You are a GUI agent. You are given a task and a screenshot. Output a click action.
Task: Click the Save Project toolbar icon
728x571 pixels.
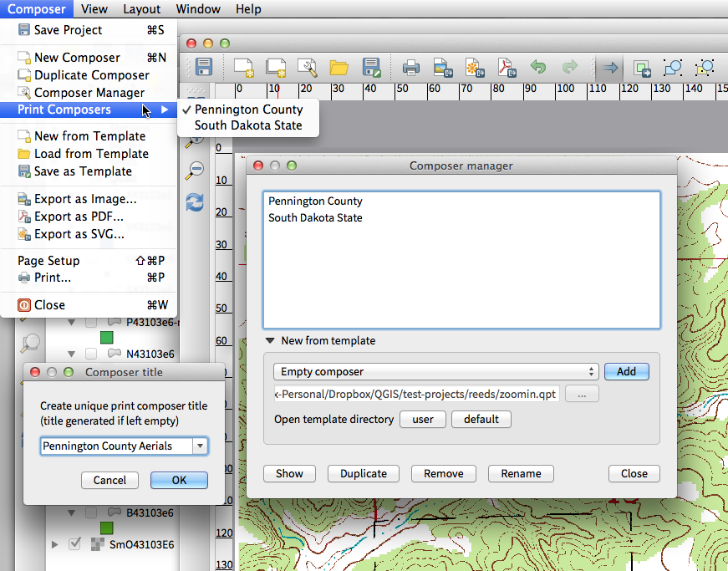[x=204, y=68]
